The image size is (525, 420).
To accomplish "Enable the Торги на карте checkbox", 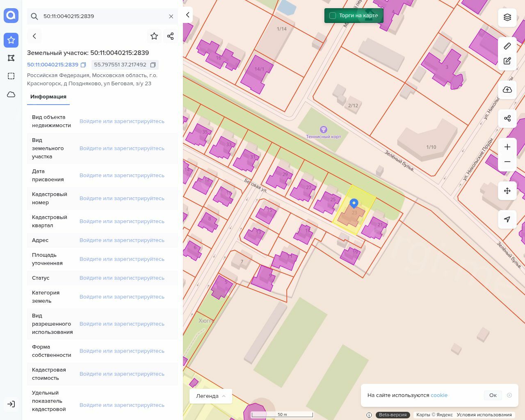I will tap(333, 16).
